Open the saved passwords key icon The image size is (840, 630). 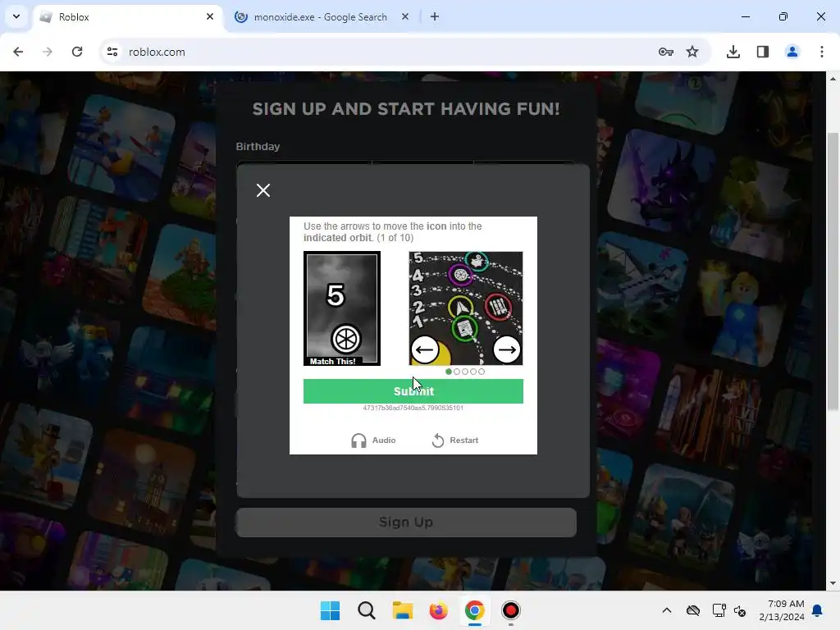pos(666,52)
